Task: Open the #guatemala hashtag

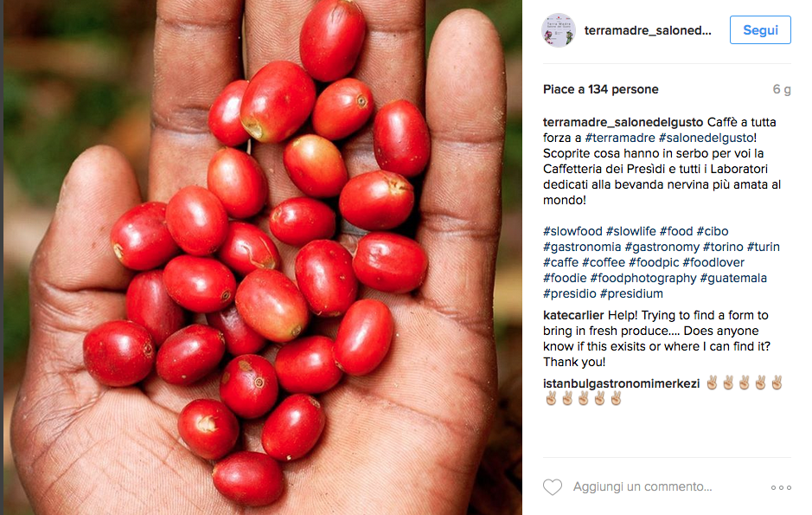Action: pyautogui.click(x=733, y=278)
